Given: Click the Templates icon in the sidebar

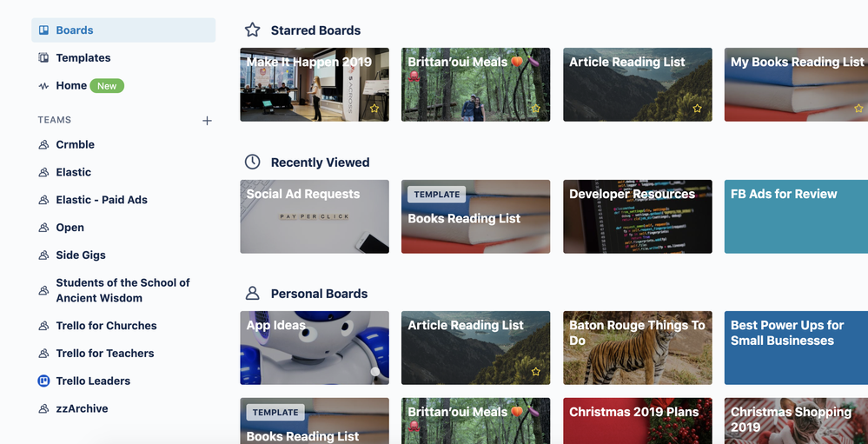Looking at the screenshot, I should coord(43,57).
